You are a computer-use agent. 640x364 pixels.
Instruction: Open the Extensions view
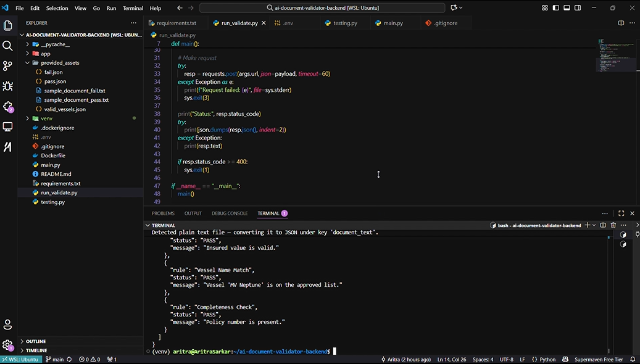(x=8, y=106)
